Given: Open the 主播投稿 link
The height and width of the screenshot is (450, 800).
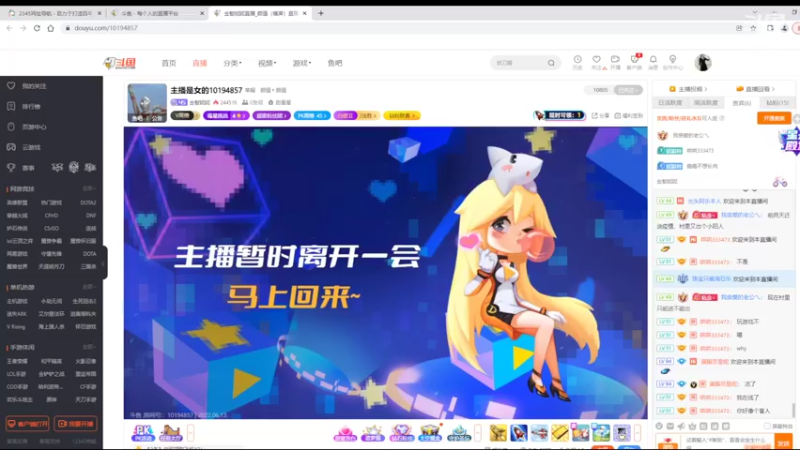Looking at the screenshot, I should (x=688, y=89).
